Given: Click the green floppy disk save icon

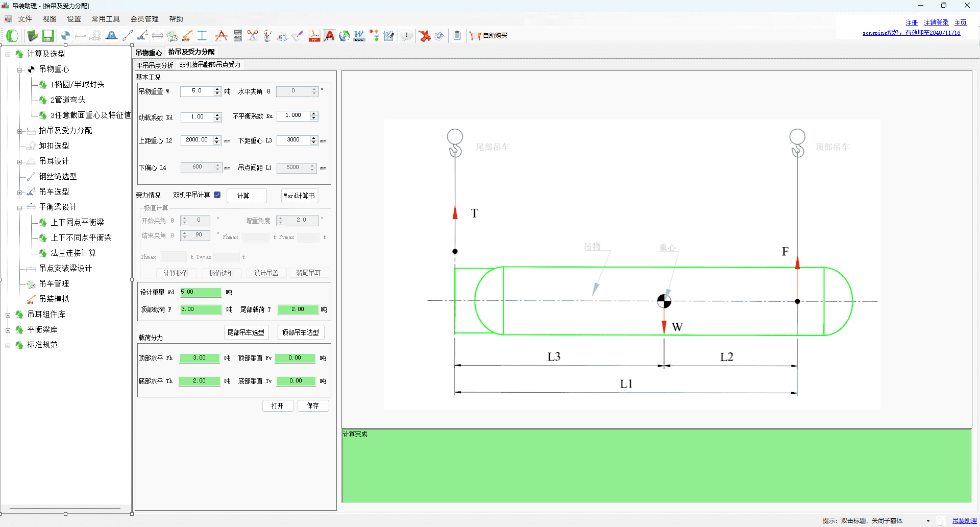Looking at the screenshot, I should (48, 36).
